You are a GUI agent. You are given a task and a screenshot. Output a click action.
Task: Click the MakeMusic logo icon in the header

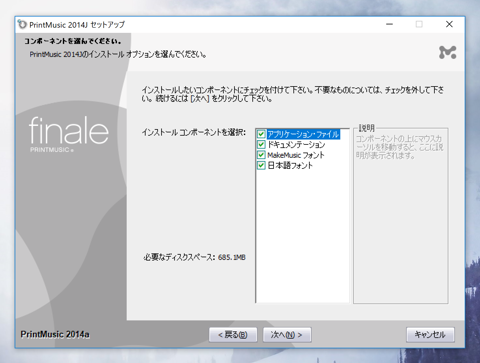447,52
